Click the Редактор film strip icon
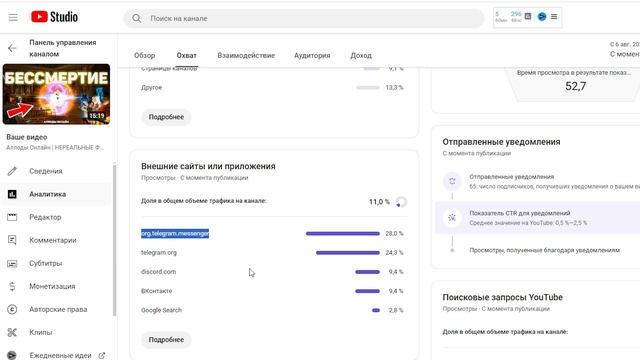The height and width of the screenshot is (360, 640). 12,217
